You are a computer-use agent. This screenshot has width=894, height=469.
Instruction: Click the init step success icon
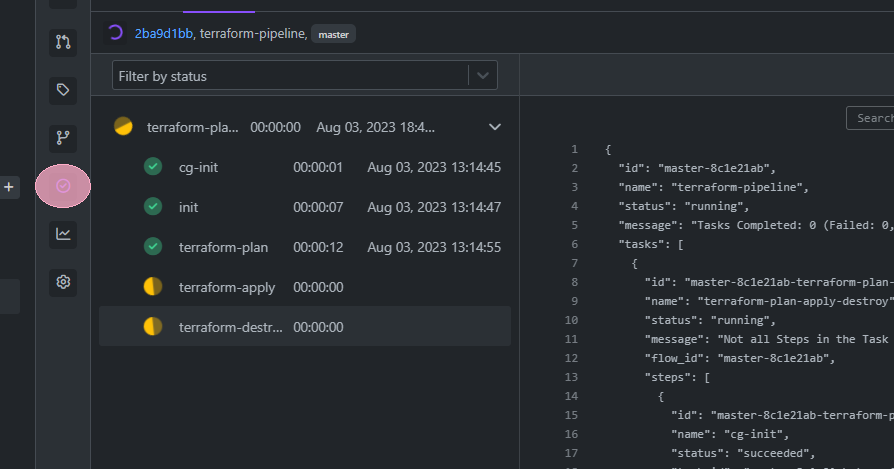click(x=153, y=206)
